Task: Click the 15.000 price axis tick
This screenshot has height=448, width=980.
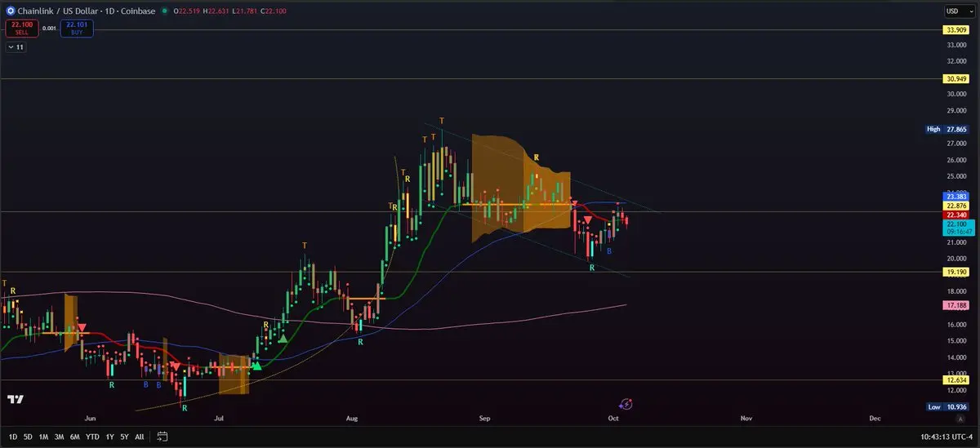Action: point(957,341)
